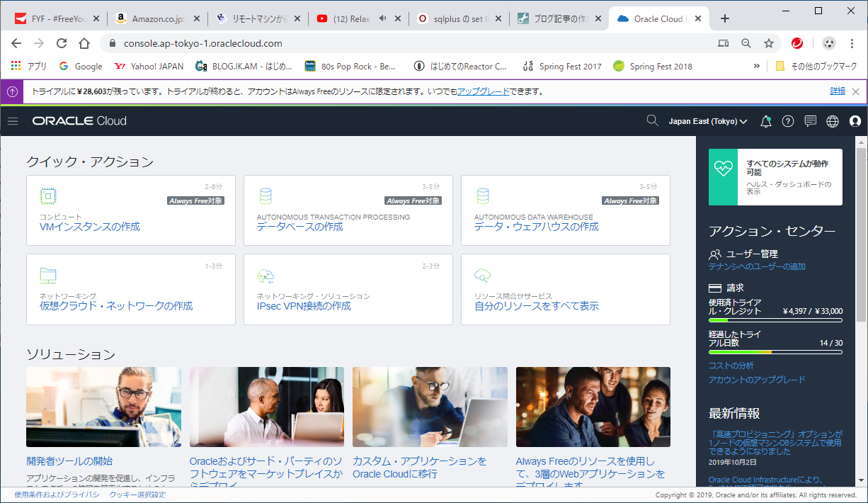868x503 pixels.
Task: Open the user profile avatar icon
Action: 855,121
